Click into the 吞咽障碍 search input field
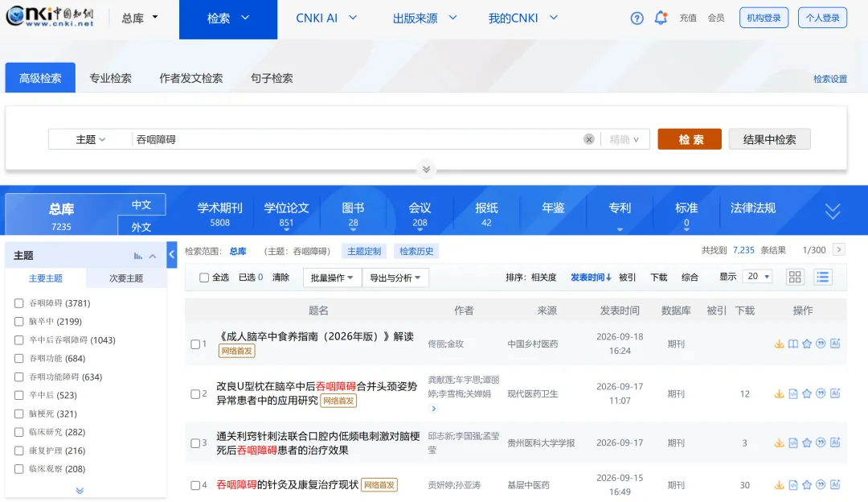This screenshot has height=502, width=868. pyautogui.click(x=357, y=140)
